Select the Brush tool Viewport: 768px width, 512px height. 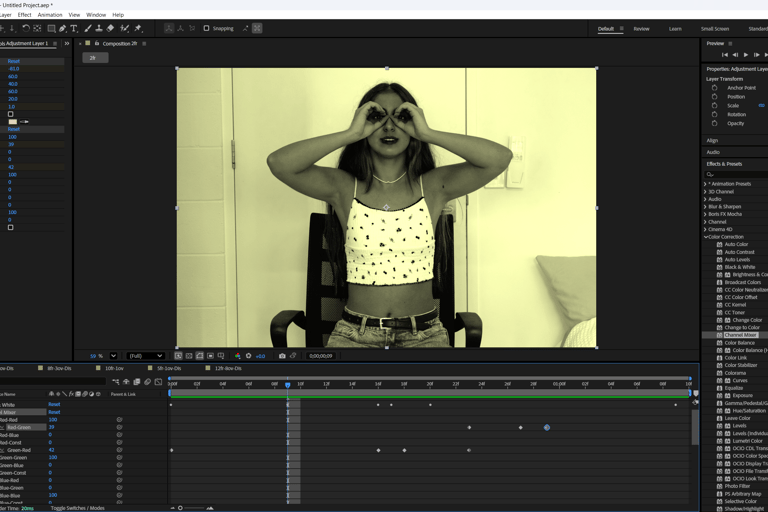click(88, 28)
